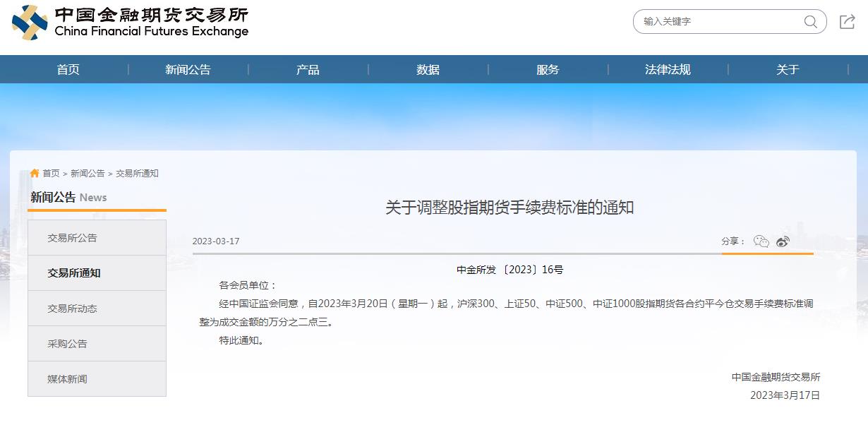
Task: Open the 新闻公告 navigation menu
Action: [188, 69]
